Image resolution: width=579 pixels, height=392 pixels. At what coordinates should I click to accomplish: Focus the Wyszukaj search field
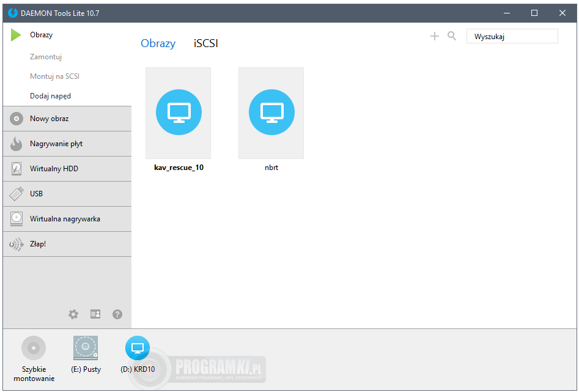click(x=512, y=36)
